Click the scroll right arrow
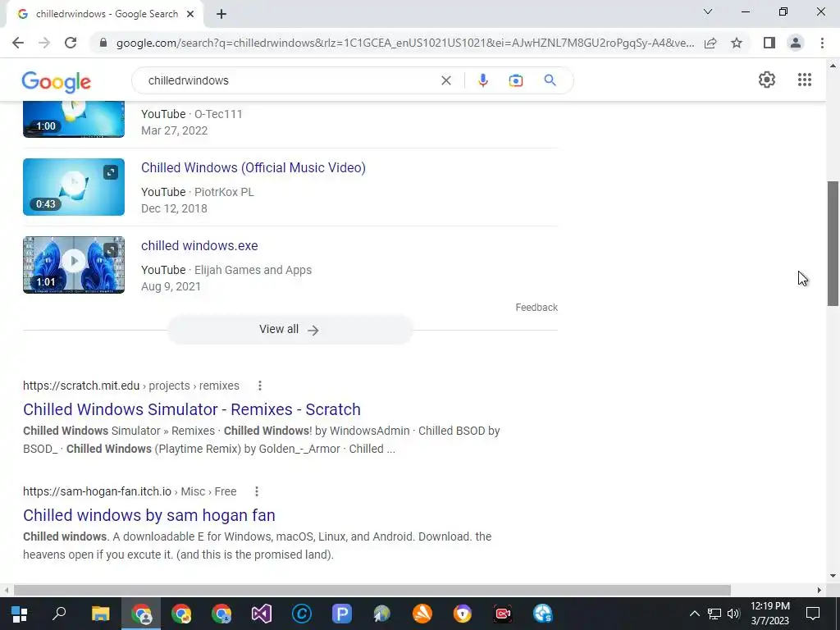 pos(819,590)
